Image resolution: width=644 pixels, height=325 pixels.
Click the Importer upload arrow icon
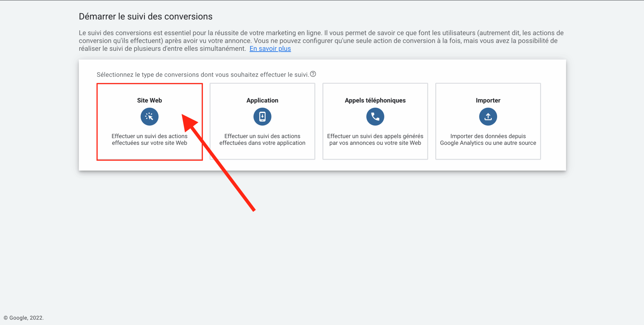(x=488, y=117)
